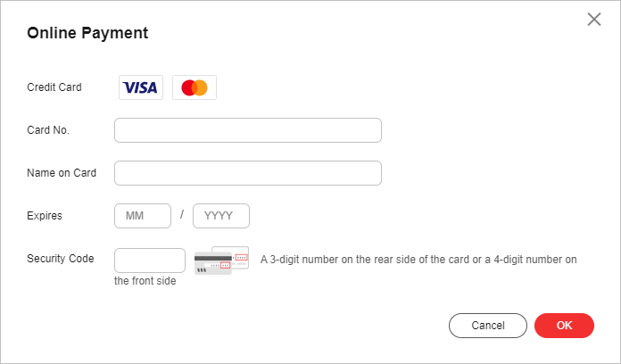621x364 pixels.
Task: Click the security code card illustration
Action: point(222,261)
